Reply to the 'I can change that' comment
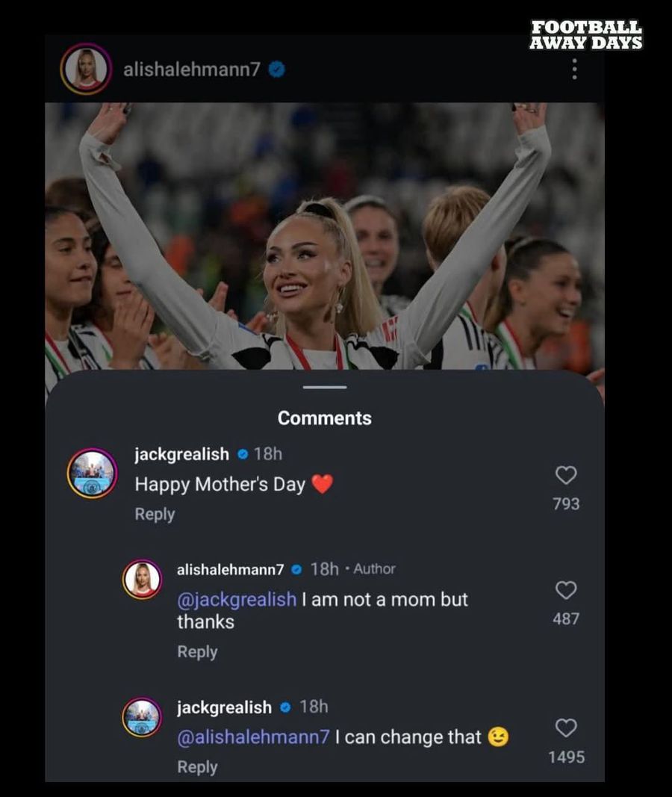 [197, 767]
